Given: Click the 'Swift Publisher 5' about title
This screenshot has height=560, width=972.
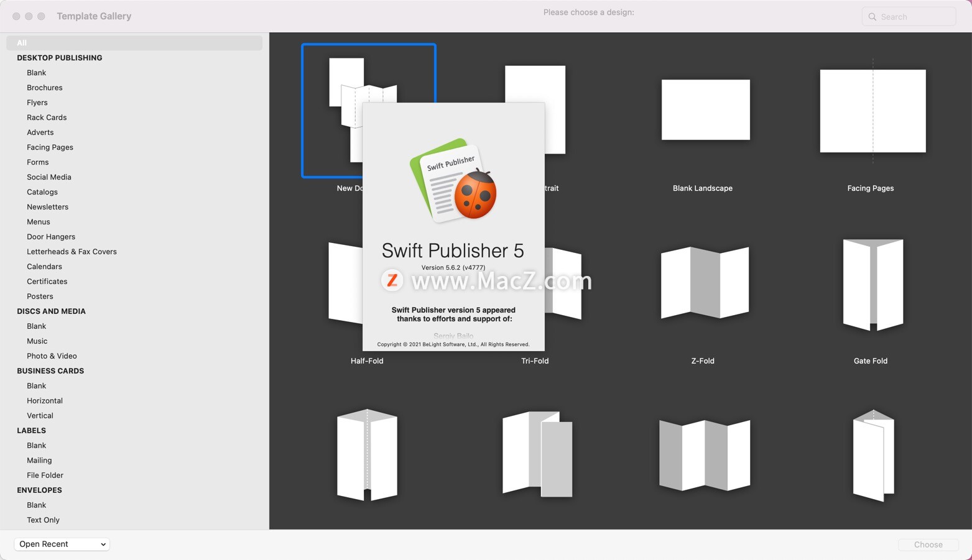Looking at the screenshot, I should 453,250.
